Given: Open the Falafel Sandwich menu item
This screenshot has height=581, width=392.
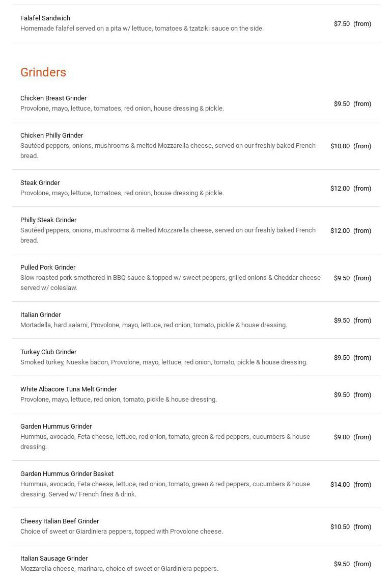Looking at the screenshot, I should click(x=45, y=18).
